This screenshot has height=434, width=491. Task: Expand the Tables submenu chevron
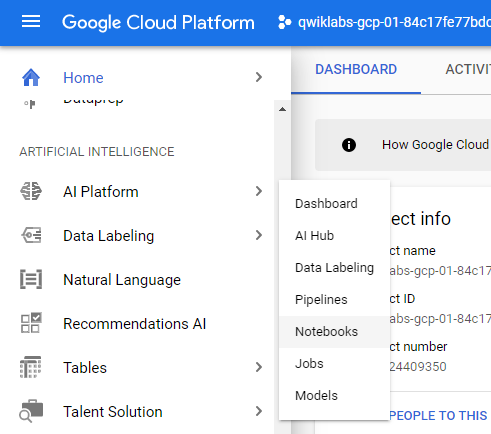coord(259,367)
